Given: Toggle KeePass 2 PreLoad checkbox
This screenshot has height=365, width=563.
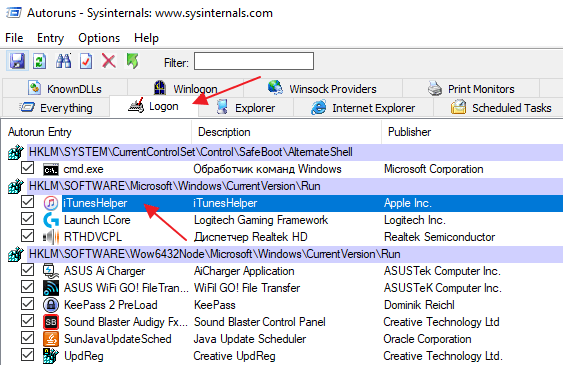Looking at the screenshot, I should point(27,304).
